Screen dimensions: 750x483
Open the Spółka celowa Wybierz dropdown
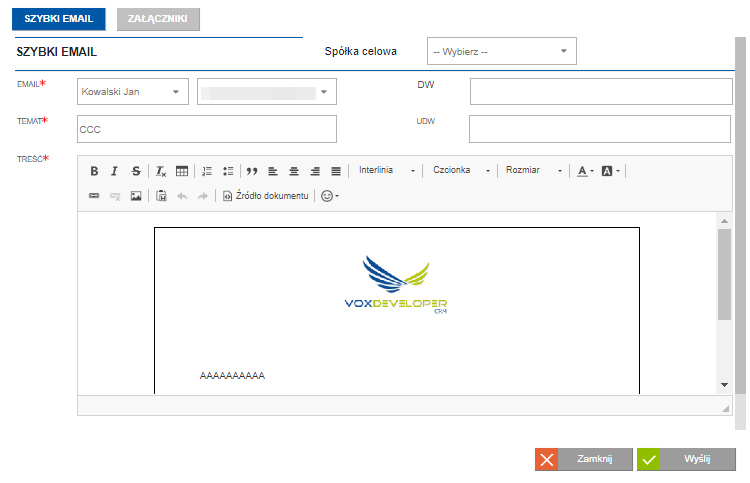point(502,51)
